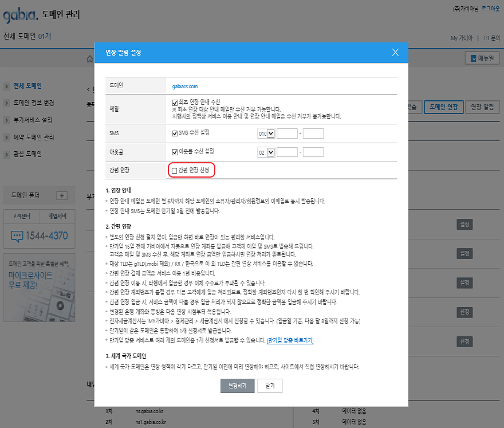Click gabia logo in header
The width and height of the screenshot is (504, 428).
coord(21,15)
